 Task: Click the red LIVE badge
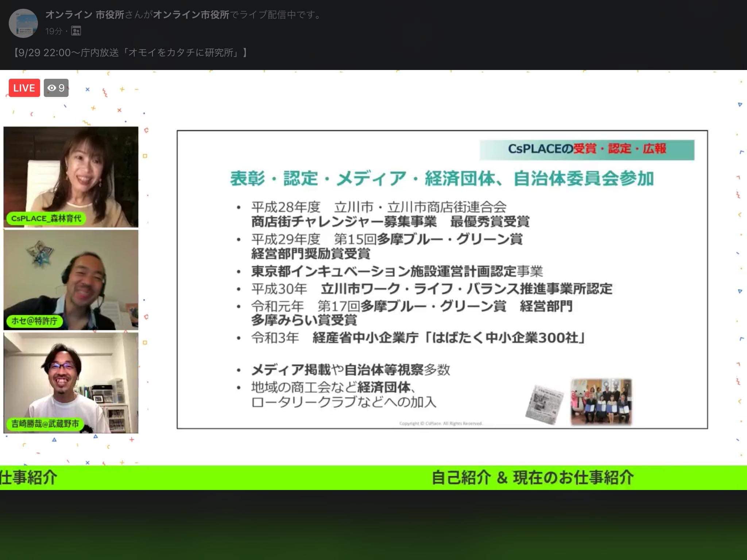point(24,88)
